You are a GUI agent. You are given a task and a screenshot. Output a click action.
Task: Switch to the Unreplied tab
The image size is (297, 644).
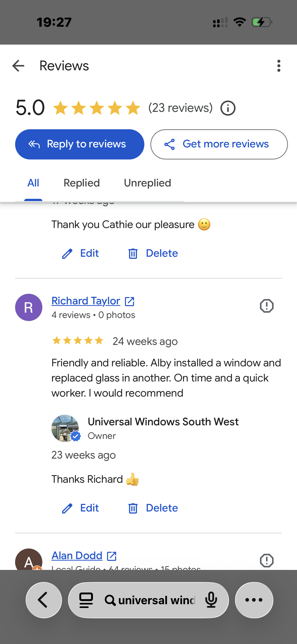click(147, 183)
